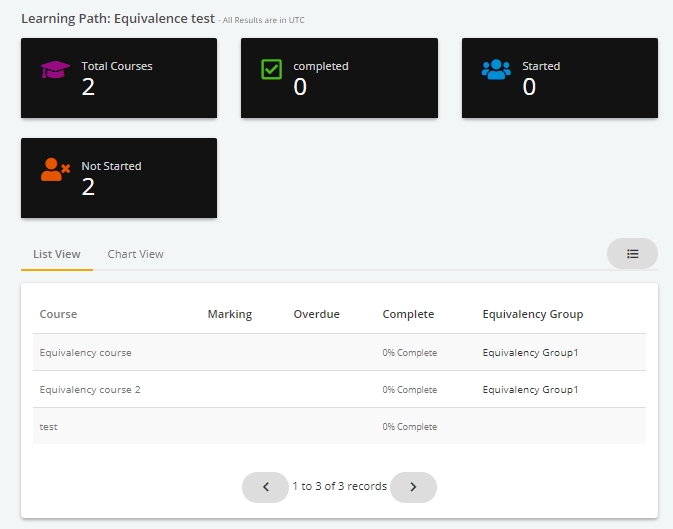Click the blue Started users icon
This screenshot has height=529, width=673.
(496, 69)
